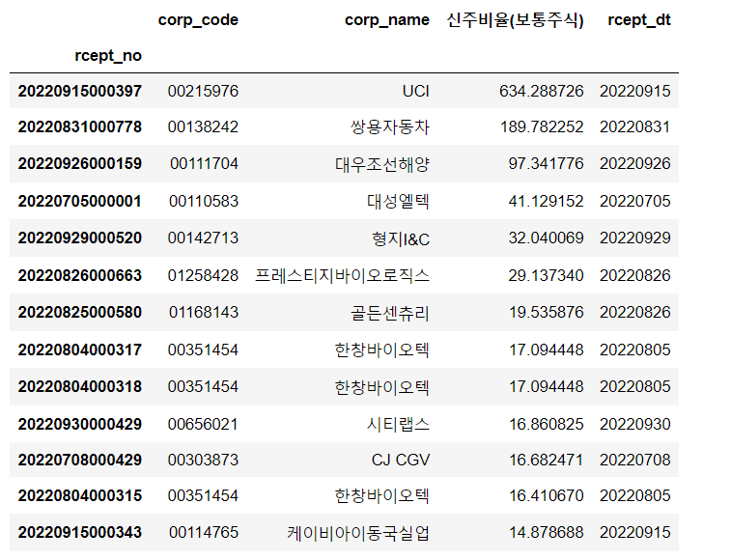This screenshot has height=560, width=731.
Task: Select ratio value 32.040069
Action: [546, 238]
